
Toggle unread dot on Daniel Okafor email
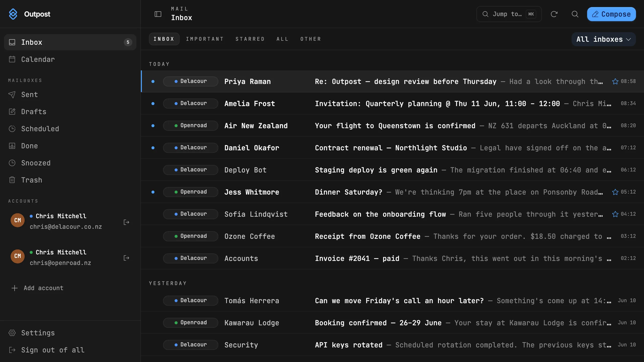(x=153, y=148)
